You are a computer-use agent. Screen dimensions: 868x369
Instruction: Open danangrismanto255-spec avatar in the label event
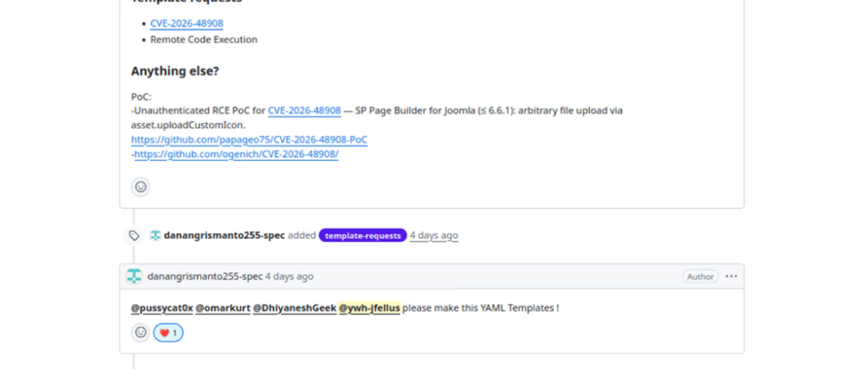click(x=156, y=235)
